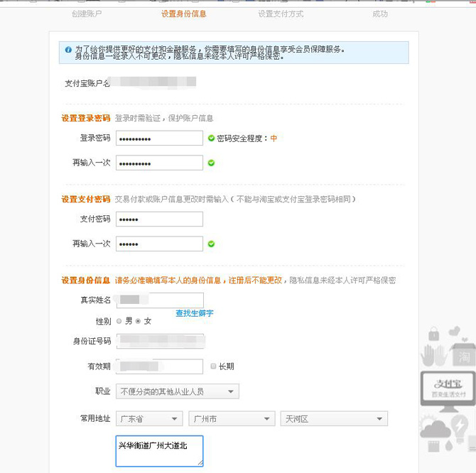Click the 淘 shopping box icon in the sidebar
Image resolution: width=476 pixels, height=473 pixels.
[463, 354]
